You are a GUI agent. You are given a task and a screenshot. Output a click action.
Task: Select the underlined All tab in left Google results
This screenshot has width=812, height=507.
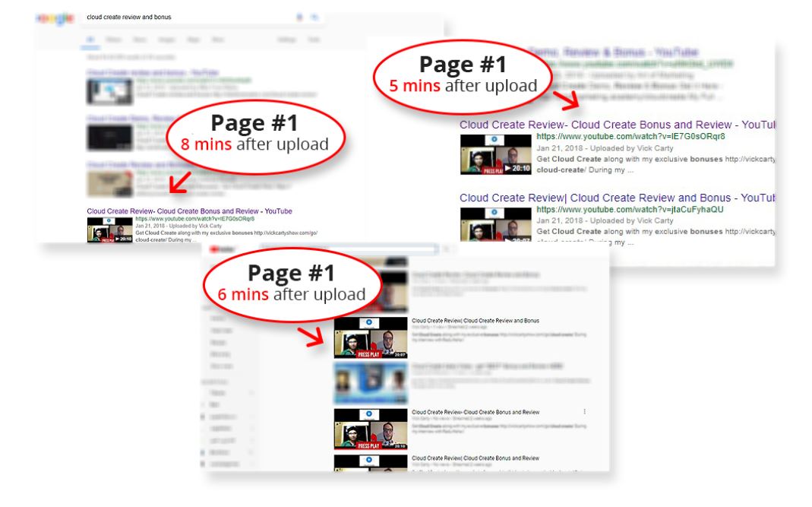(90, 40)
